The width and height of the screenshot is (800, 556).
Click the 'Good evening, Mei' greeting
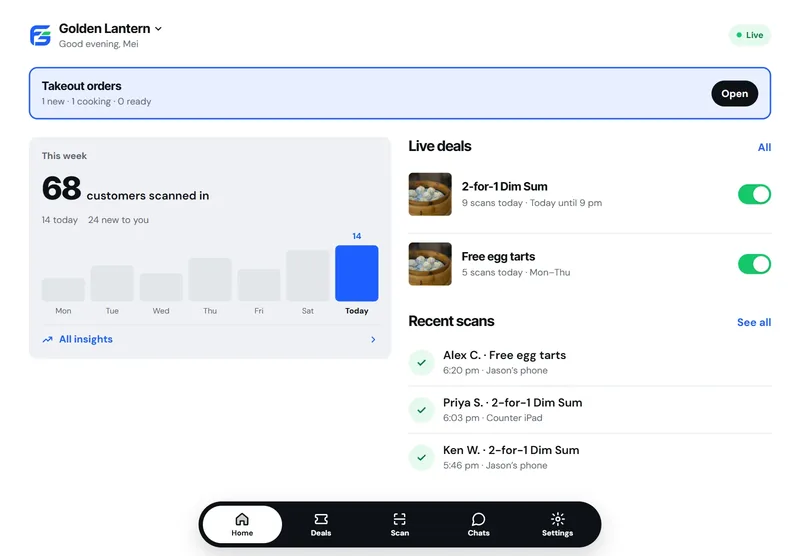click(x=98, y=44)
